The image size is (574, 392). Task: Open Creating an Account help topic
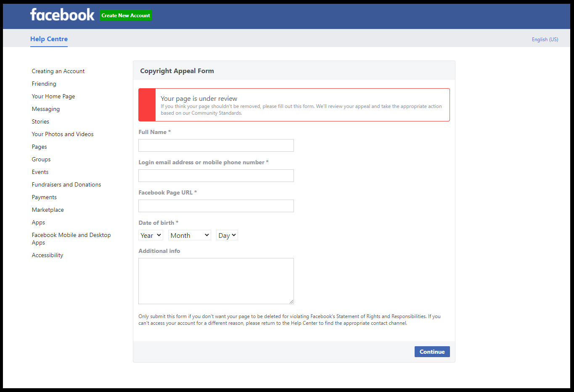[58, 71]
